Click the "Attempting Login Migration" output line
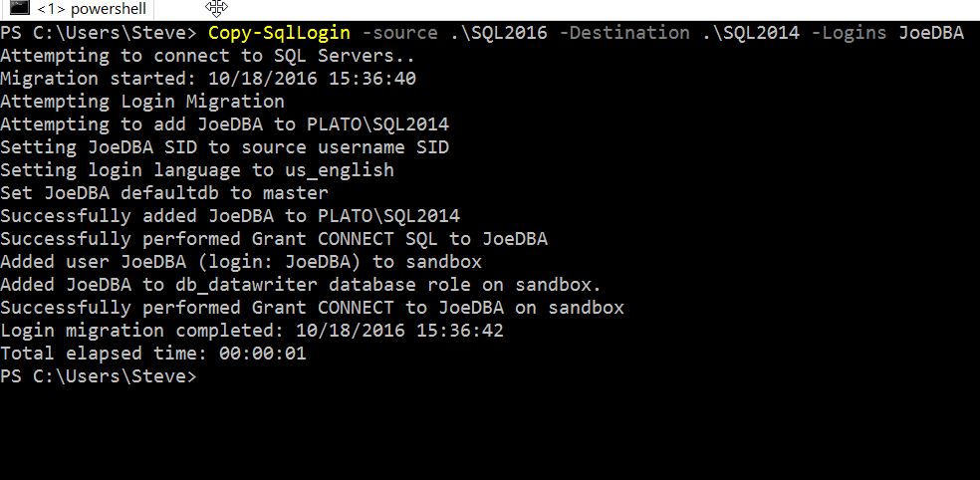The height and width of the screenshot is (480, 980). pyautogui.click(x=142, y=102)
